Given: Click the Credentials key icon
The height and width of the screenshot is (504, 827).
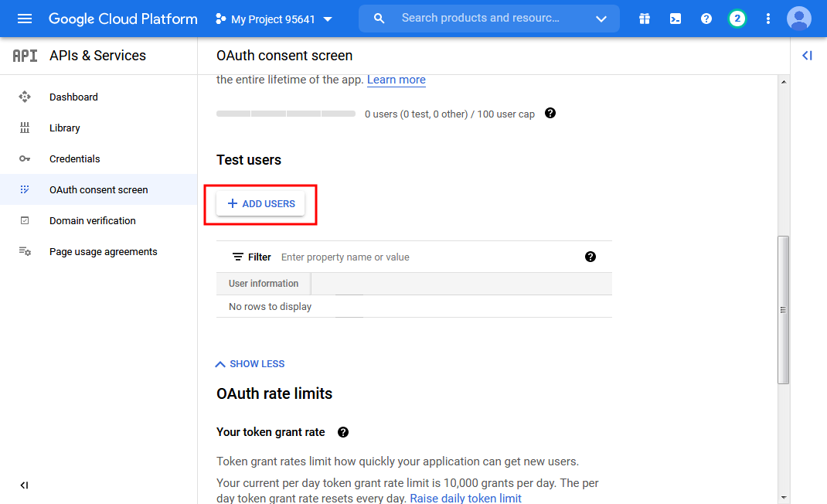Looking at the screenshot, I should pos(25,158).
